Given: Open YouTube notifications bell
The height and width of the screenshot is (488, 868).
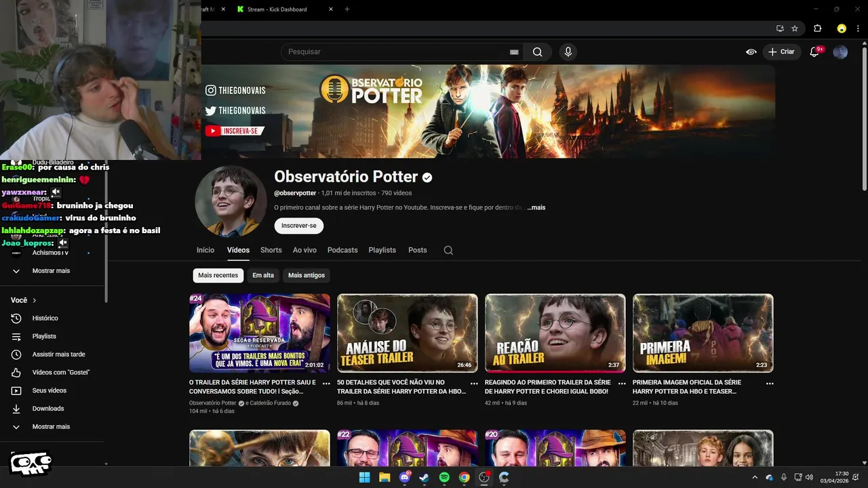Looking at the screenshot, I should tap(815, 52).
